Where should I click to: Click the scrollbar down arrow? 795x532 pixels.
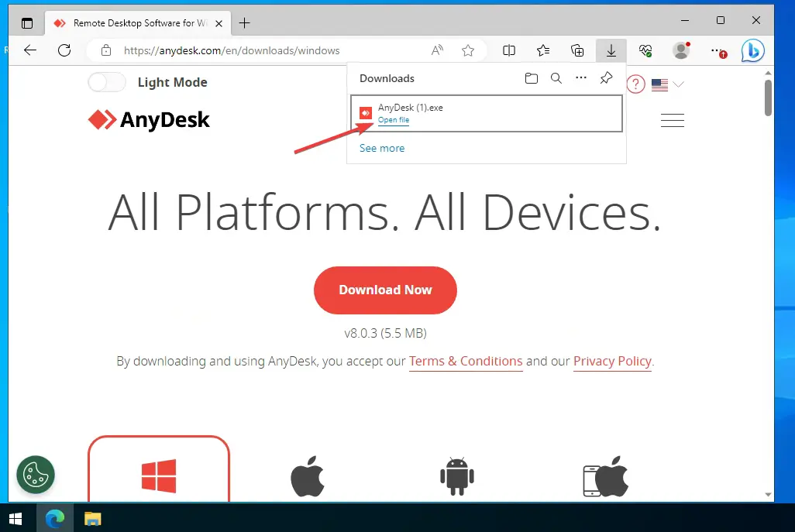(x=768, y=495)
